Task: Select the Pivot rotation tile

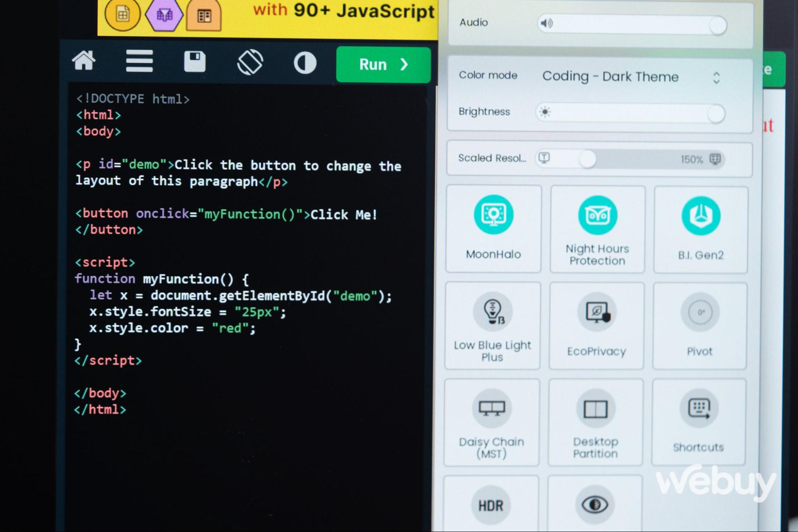Action: tap(700, 326)
